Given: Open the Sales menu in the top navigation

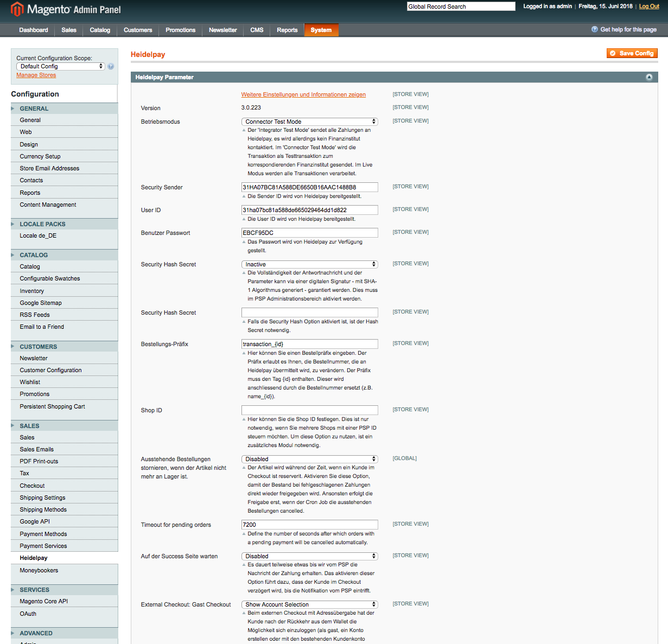Looking at the screenshot, I should click(69, 30).
